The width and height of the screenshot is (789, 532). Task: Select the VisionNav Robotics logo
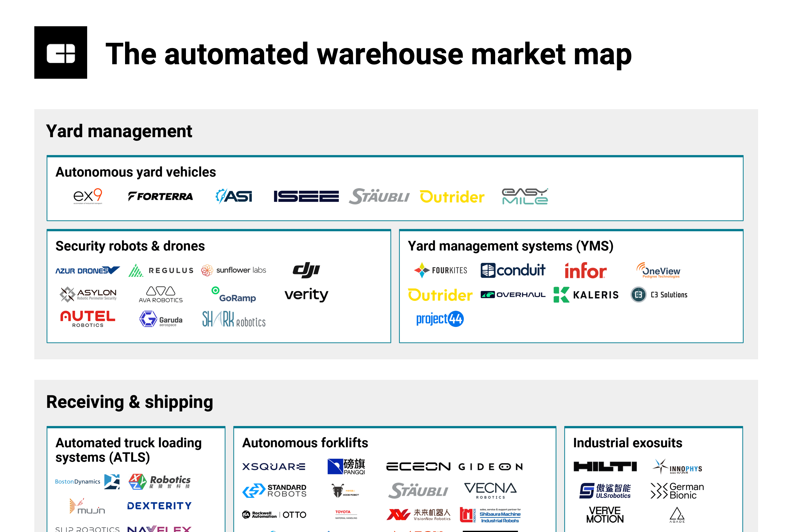pyautogui.click(x=419, y=515)
